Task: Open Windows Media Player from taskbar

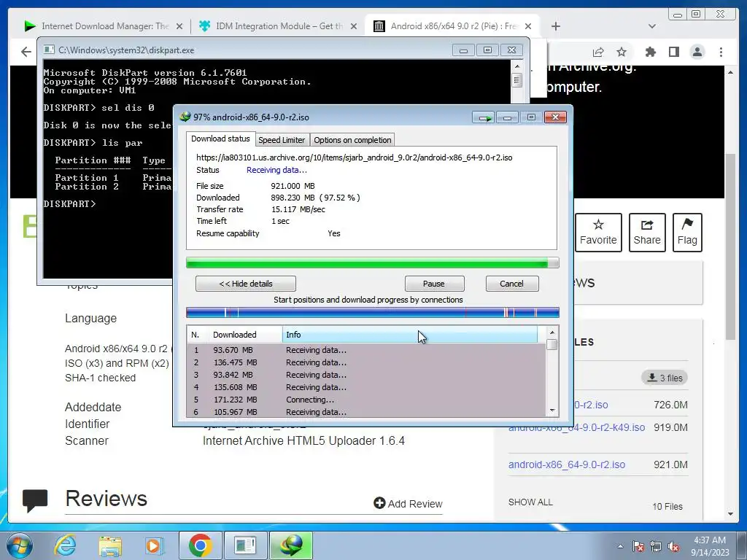Action: pyautogui.click(x=154, y=546)
